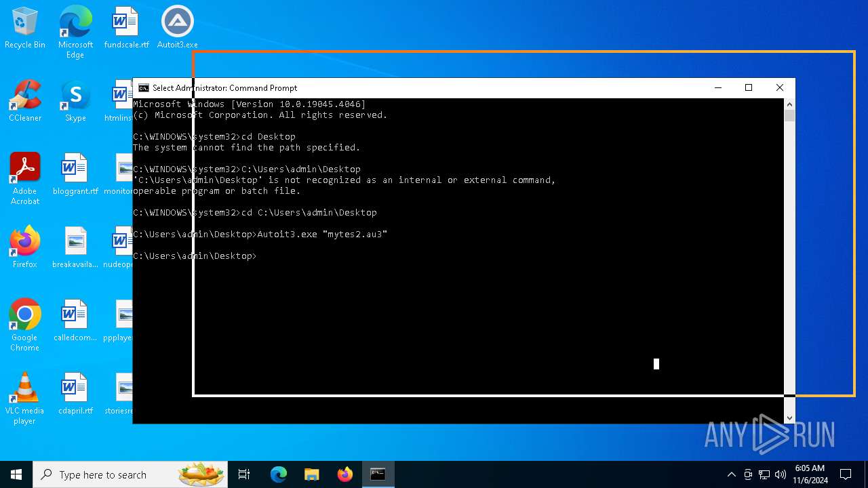Open the VLC media player shortcut
Image resolution: width=868 pixels, height=488 pixels.
pyautogui.click(x=25, y=399)
